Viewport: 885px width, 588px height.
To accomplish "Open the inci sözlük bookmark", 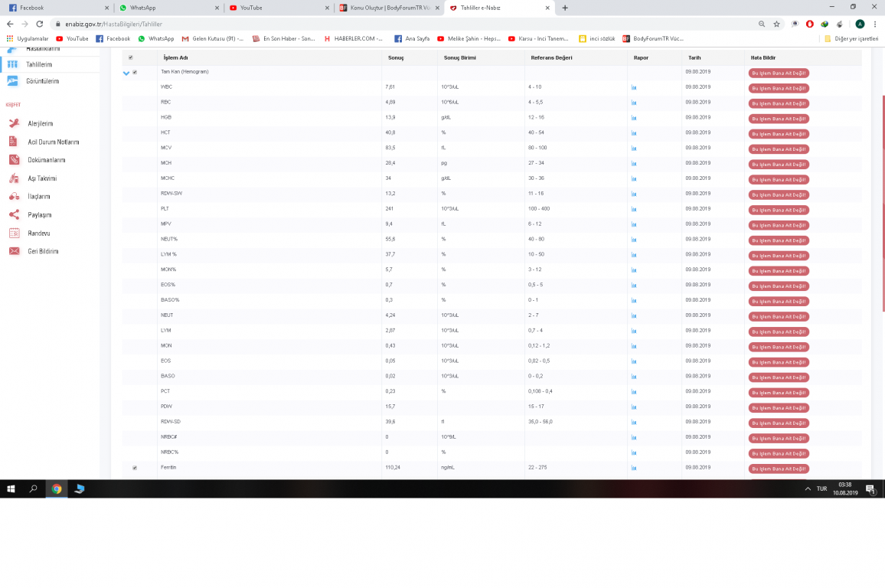I will tap(597, 39).
